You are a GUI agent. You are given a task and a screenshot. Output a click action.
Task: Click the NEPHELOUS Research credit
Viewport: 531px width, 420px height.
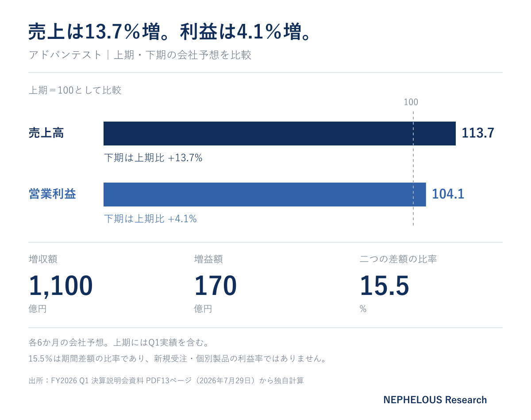(435, 400)
